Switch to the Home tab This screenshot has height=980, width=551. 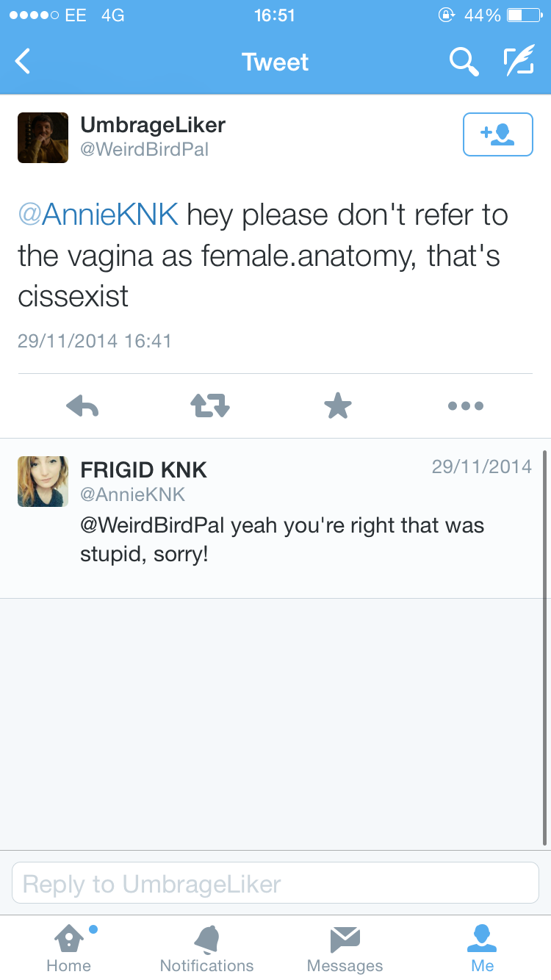69,948
